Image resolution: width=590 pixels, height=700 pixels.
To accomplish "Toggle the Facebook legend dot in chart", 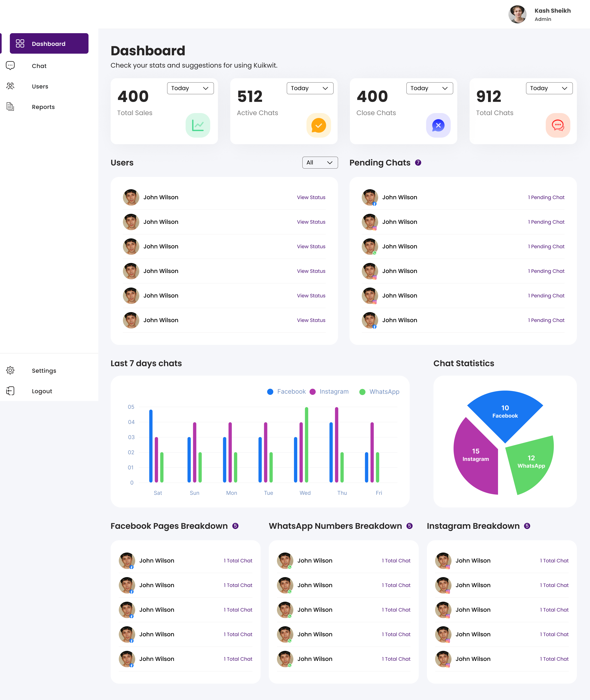I will pyautogui.click(x=270, y=392).
